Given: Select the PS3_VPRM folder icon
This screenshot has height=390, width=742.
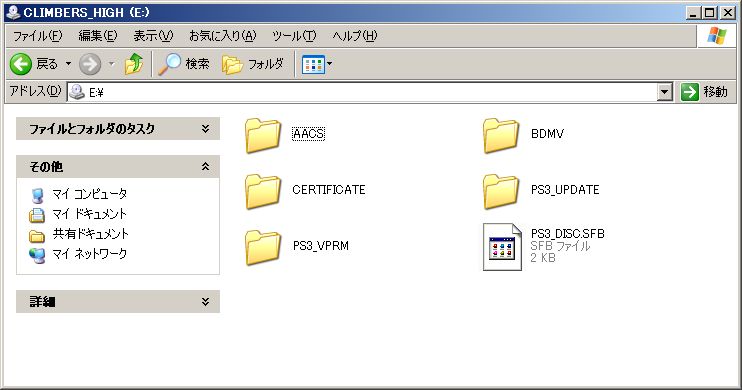Looking at the screenshot, I should pyautogui.click(x=263, y=247).
